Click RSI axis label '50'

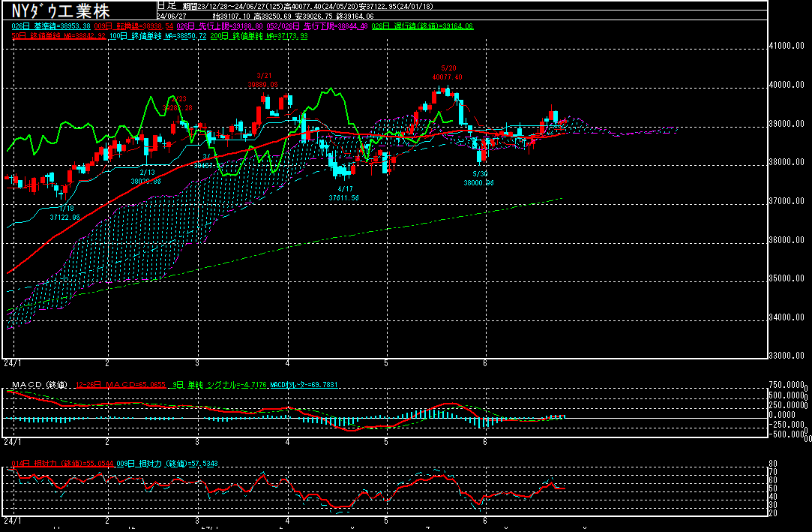773,488
